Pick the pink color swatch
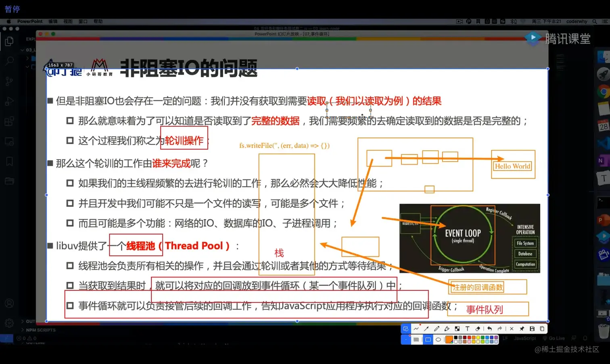This screenshot has height=364, width=610. [469, 341]
